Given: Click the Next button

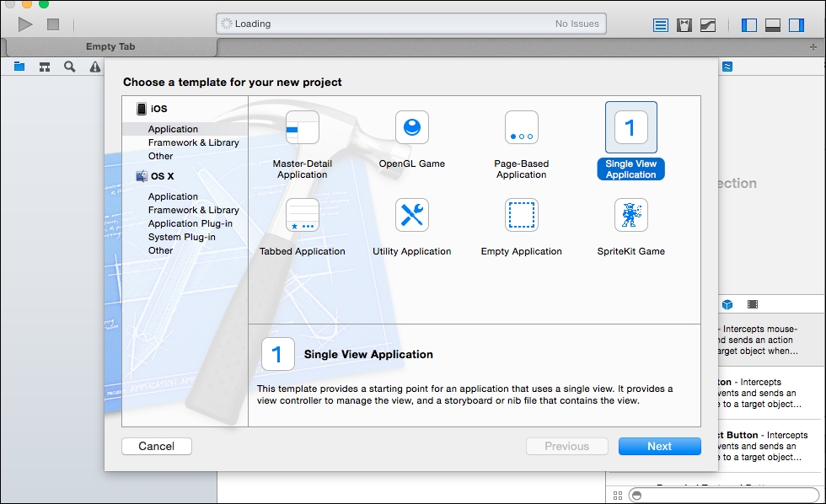Looking at the screenshot, I should pos(659,446).
